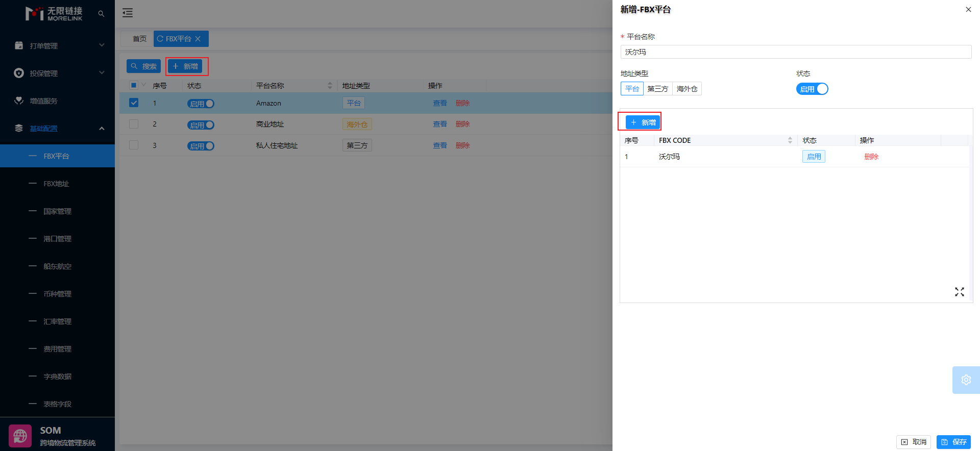Image resolution: width=980 pixels, height=451 pixels.
Task: Click 删除 link for 商业地址 row
Action: click(462, 124)
